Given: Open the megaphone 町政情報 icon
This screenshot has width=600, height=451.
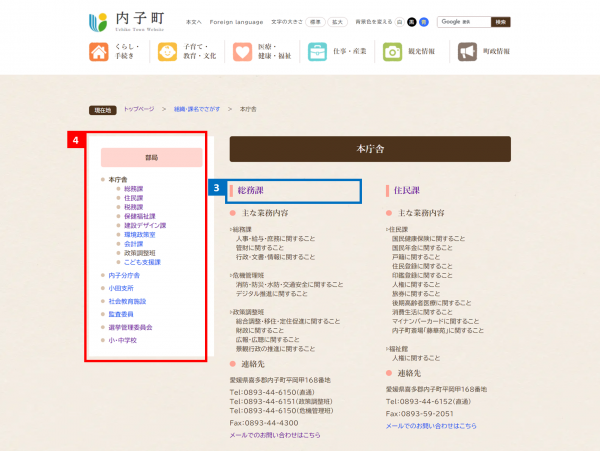Looking at the screenshot, I should pyautogui.click(x=467, y=52).
